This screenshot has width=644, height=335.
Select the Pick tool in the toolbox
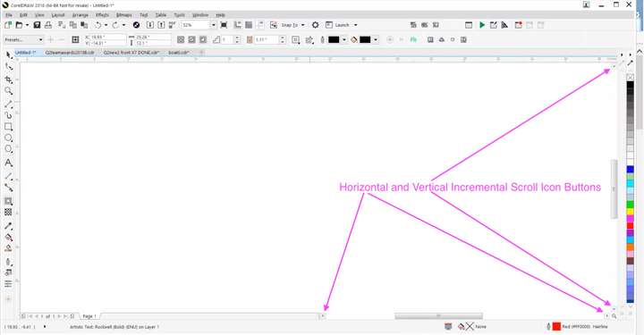click(x=9, y=55)
